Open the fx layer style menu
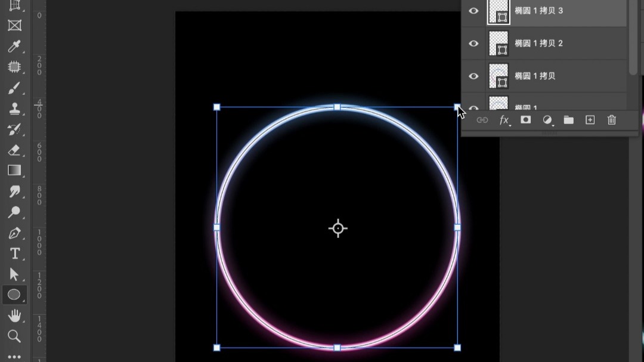This screenshot has width=644, height=362. (504, 120)
